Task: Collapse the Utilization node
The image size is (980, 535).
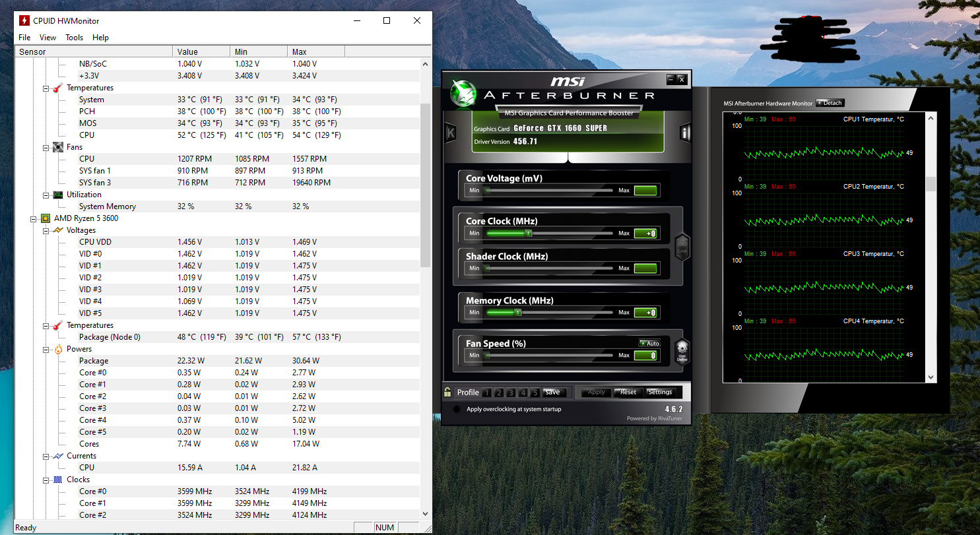Action: (46, 195)
